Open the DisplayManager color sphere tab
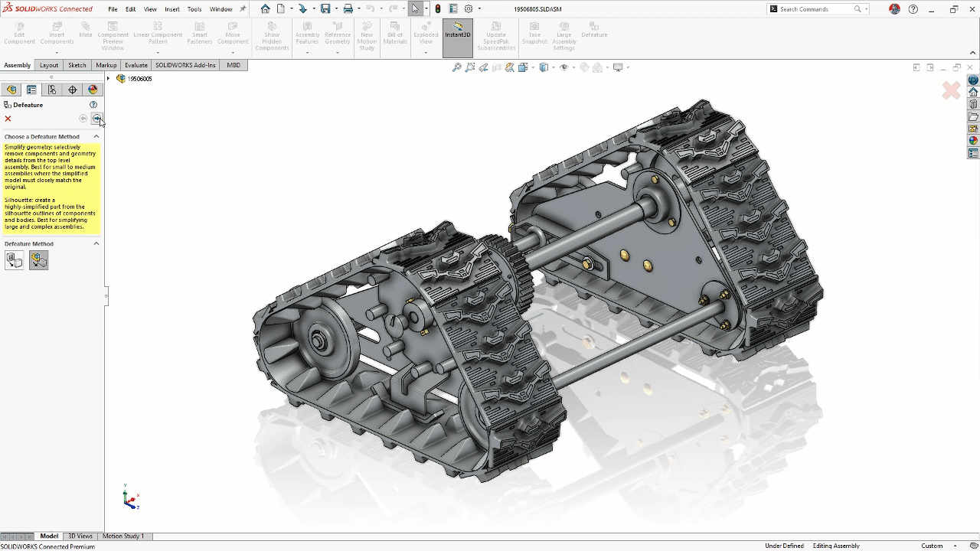Screen dimensions: 980x551 tap(93, 90)
